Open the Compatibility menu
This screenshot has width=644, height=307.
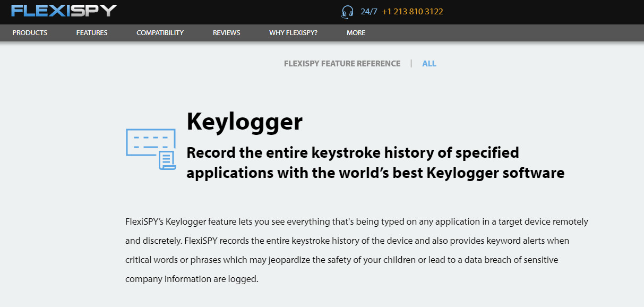160,32
